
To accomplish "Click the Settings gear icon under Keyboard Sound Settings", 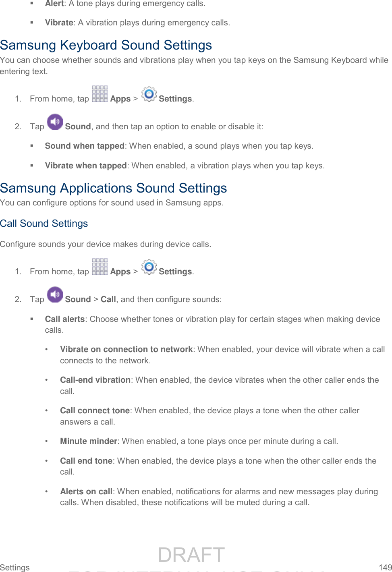I will tap(149, 94).
